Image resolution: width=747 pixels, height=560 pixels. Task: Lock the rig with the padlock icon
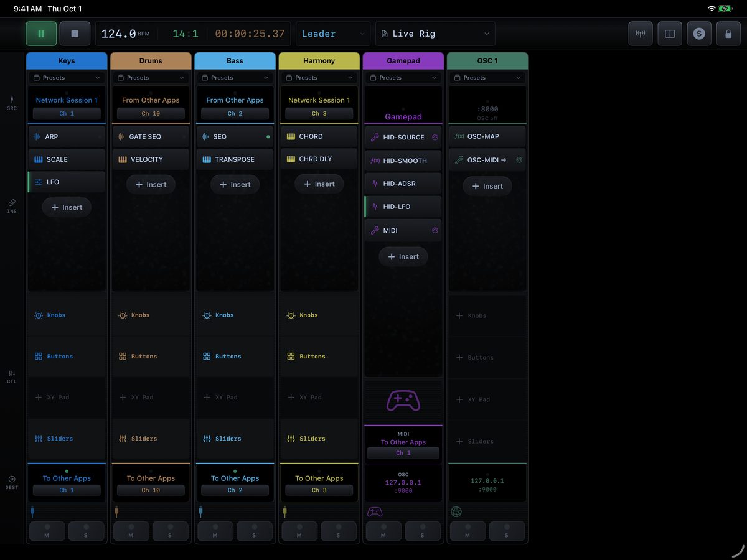coord(728,34)
